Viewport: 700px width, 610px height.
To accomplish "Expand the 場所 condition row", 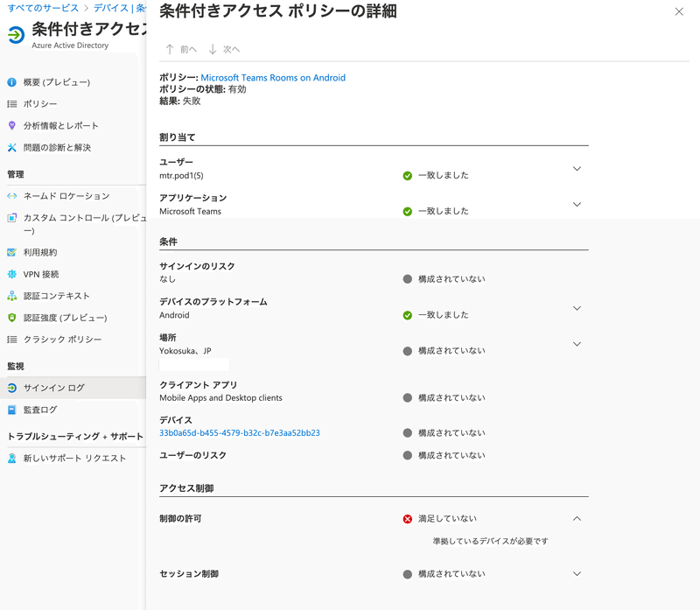I will 577,344.
